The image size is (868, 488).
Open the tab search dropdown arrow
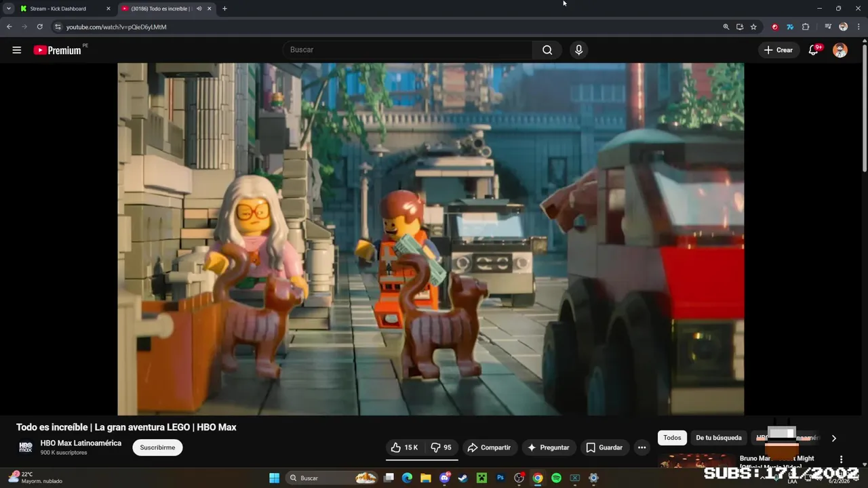point(9,9)
